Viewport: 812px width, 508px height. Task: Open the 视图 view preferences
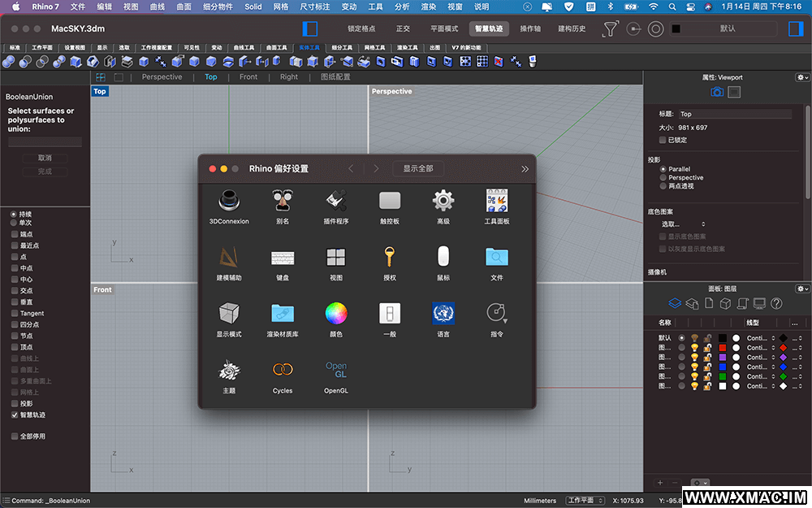[x=336, y=263]
